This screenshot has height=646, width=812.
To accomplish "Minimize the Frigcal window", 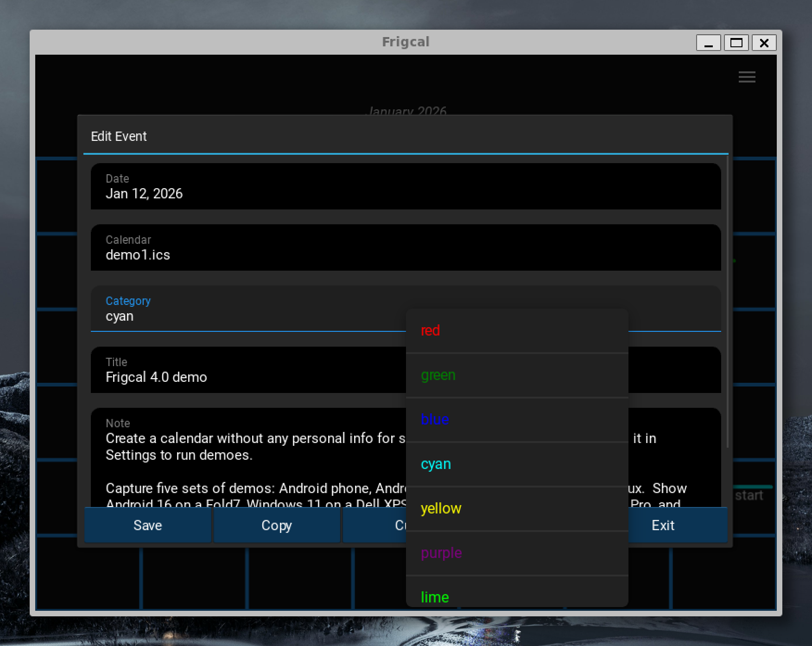I will coord(709,43).
